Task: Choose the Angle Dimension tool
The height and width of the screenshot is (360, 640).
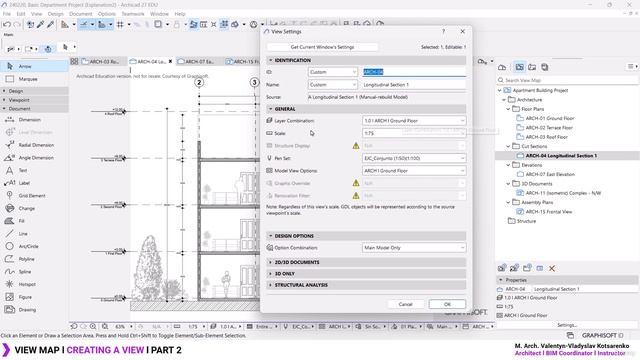Action: tap(34, 158)
